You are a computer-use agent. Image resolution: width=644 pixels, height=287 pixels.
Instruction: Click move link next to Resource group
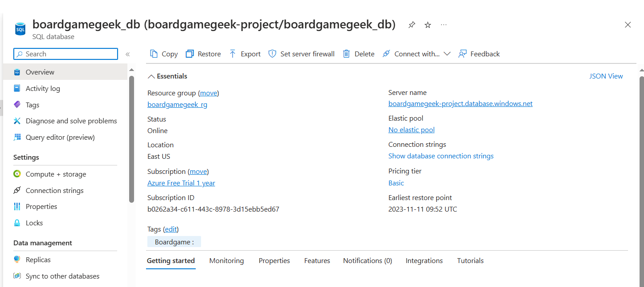[x=209, y=93]
